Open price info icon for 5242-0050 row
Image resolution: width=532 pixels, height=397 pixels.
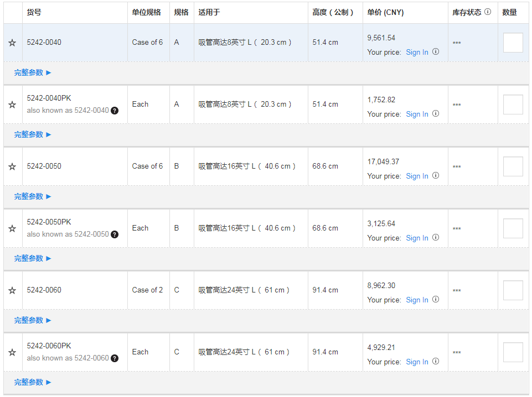[x=436, y=176]
